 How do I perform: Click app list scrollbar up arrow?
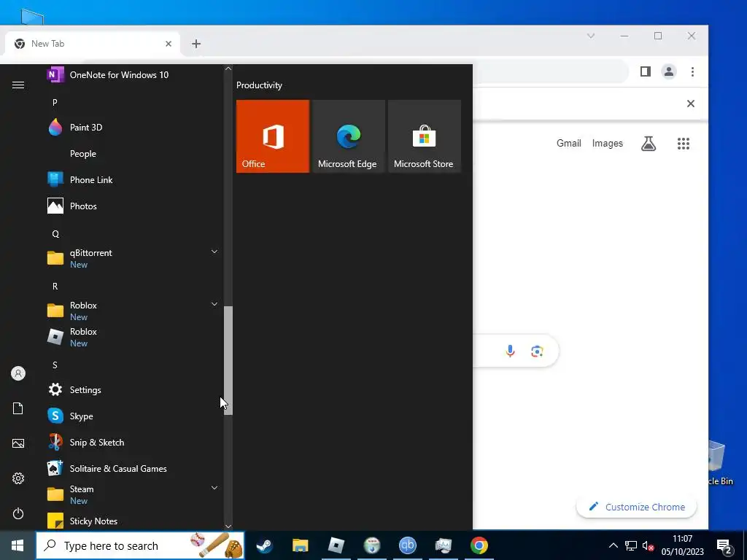[x=228, y=69]
